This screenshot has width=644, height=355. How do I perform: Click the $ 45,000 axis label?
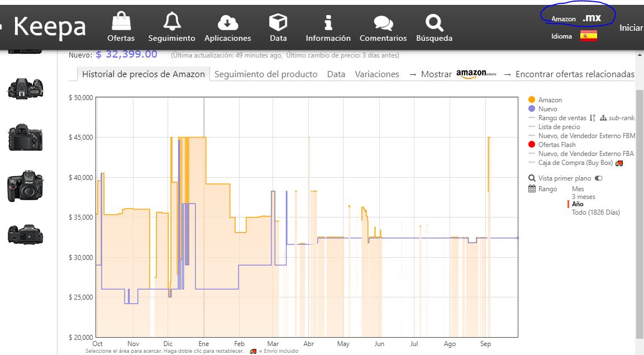click(x=81, y=137)
